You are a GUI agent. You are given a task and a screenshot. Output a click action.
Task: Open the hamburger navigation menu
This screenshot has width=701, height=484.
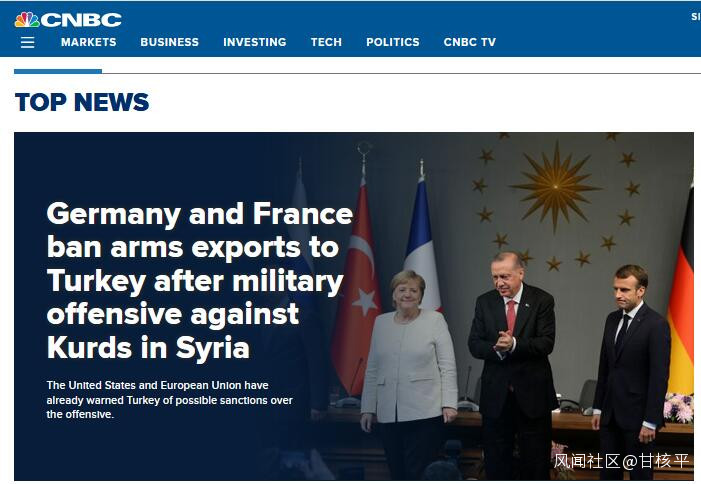click(28, 42)
